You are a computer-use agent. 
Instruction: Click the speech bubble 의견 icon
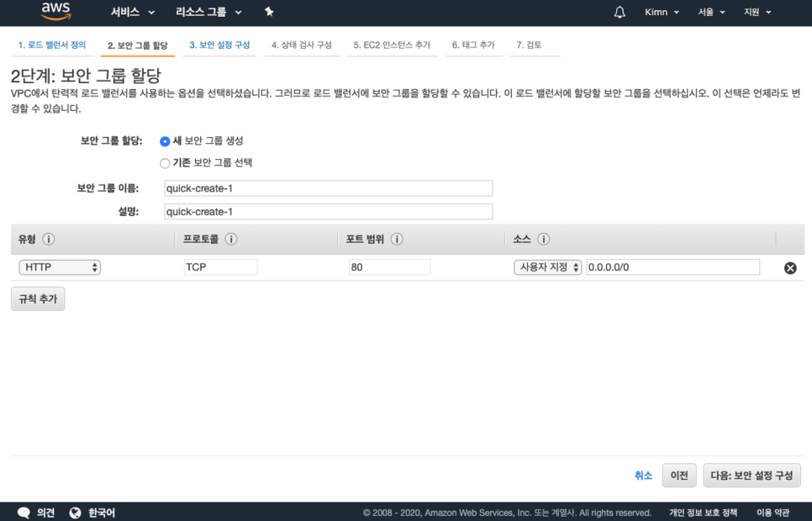(x=24, y=513)
